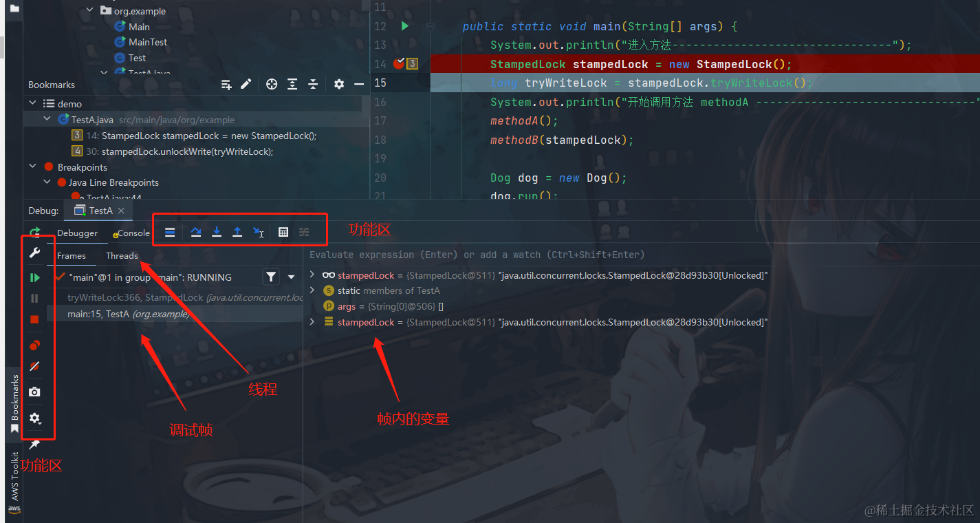
Task: Select the Threads tab
Action: pyautogui.click(x=122, y=256)
